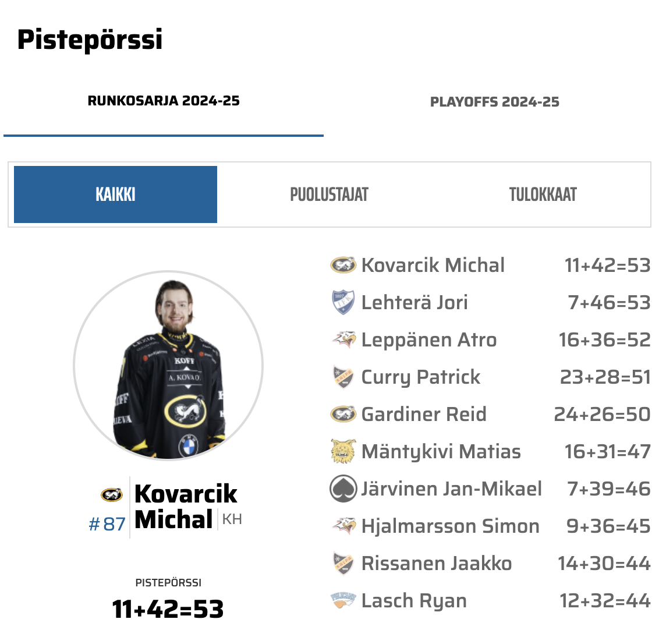
Task: Click the small team logo above jersey number 87
Action: [x=111, y=495]
